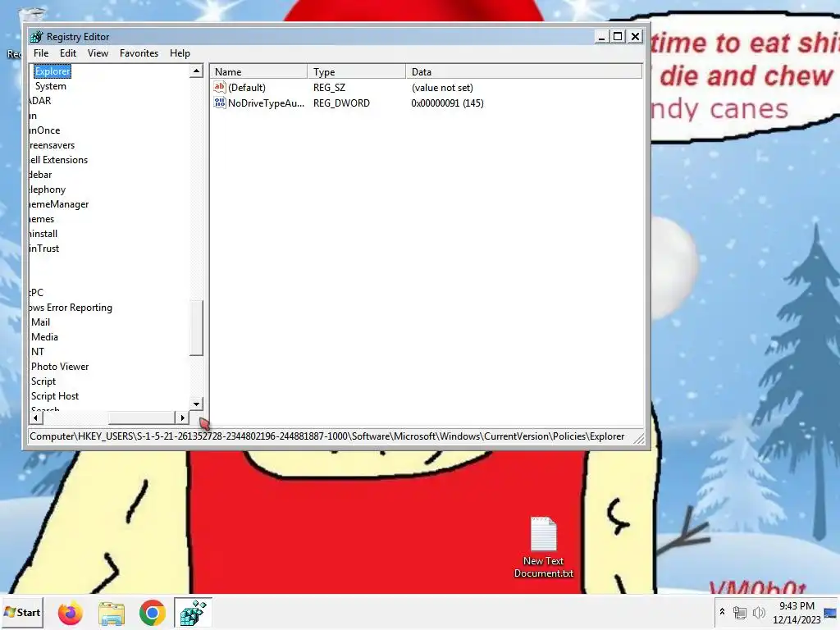Select the NoDriveTypeAu... DWORD value icon
This screenshot has height=630, width=840.
(219, 103)
